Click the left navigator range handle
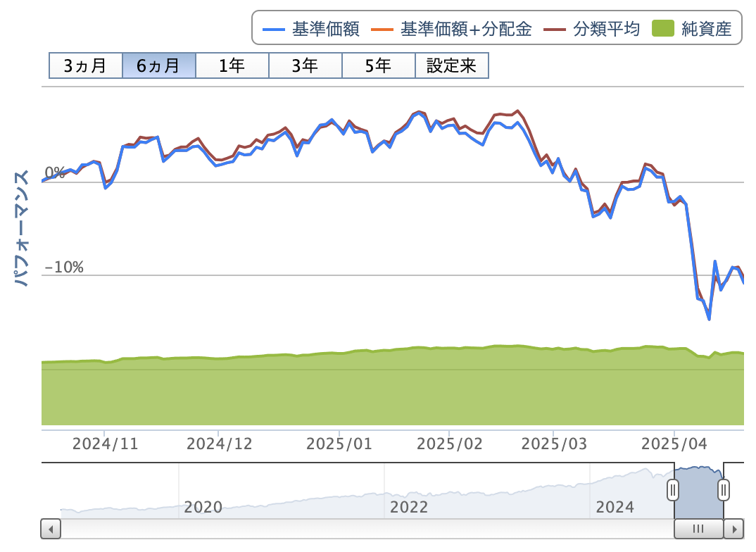This screenshot has height=552, width=756. [673, 491]
